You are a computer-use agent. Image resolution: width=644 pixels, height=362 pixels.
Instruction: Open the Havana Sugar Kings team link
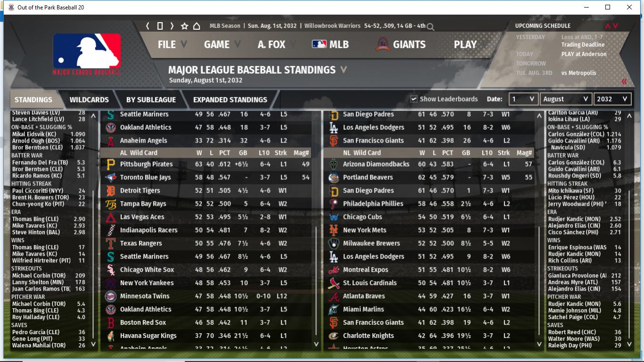pyautogui.click(x=148, y=336)
